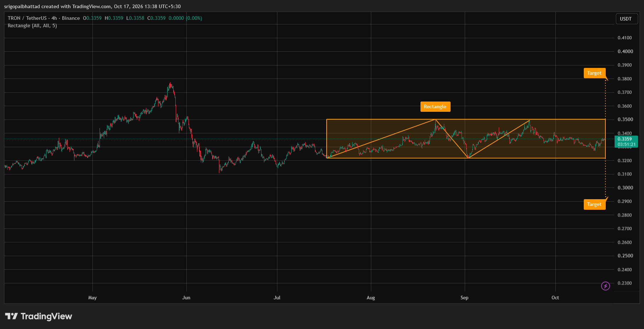Click the Jun label on time axis

tap(186, 298)
